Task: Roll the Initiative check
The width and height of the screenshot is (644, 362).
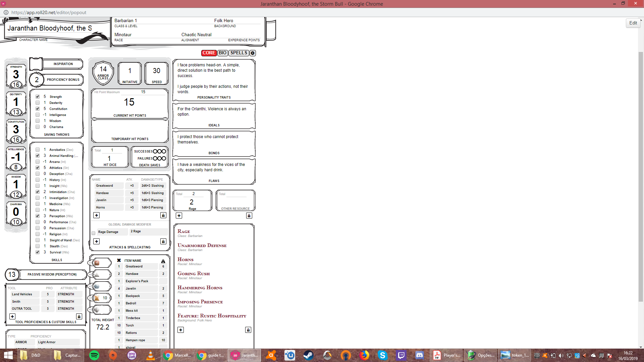Action: [x=130, y=82]
